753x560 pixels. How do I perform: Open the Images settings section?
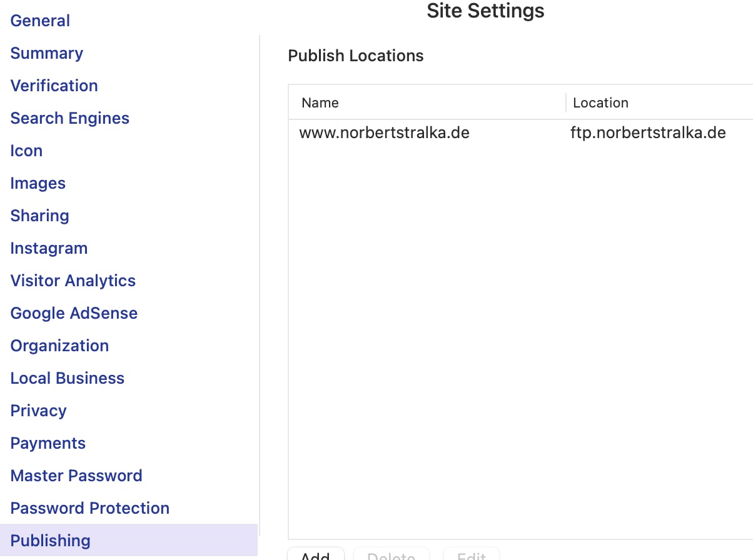(38, 183)
